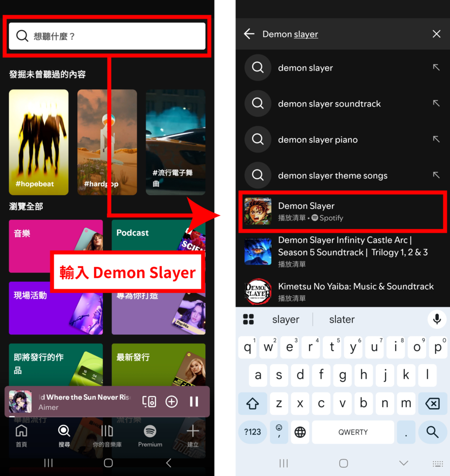Open the 你的音樂庫 library tab

tap(107, 436)
